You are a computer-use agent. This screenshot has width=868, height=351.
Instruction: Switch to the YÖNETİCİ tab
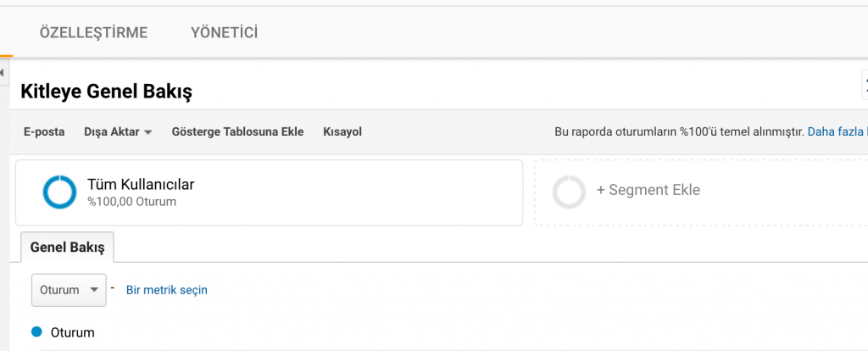(225, 33)
